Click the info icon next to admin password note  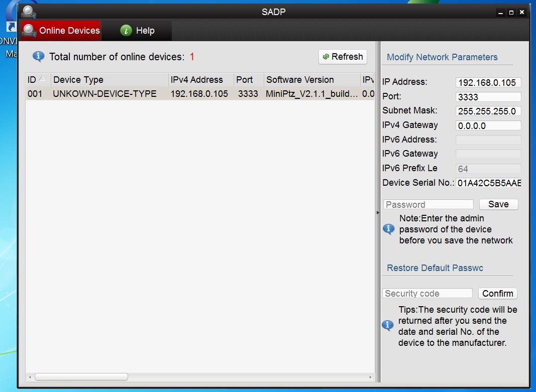(x=389, y=229)
